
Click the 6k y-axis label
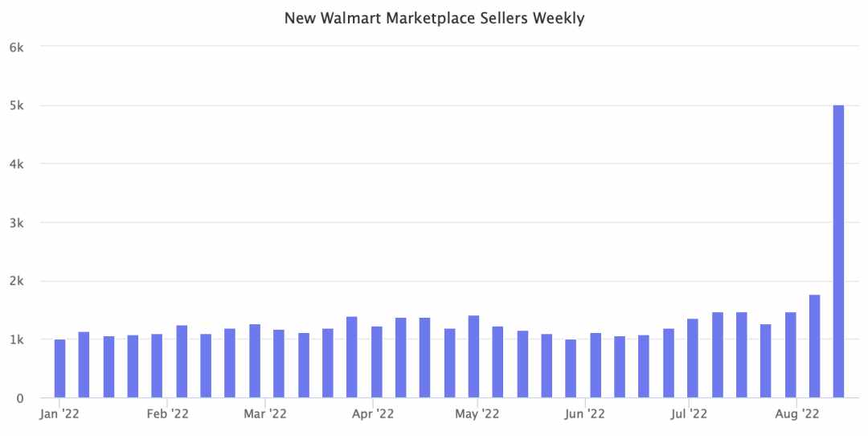(17, 47)
